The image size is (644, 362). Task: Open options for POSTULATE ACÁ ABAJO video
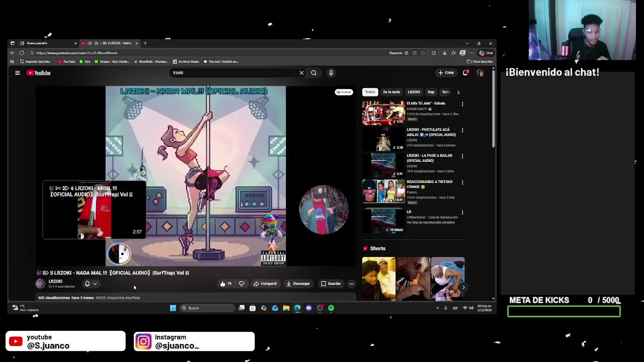[x=462, y=130]
